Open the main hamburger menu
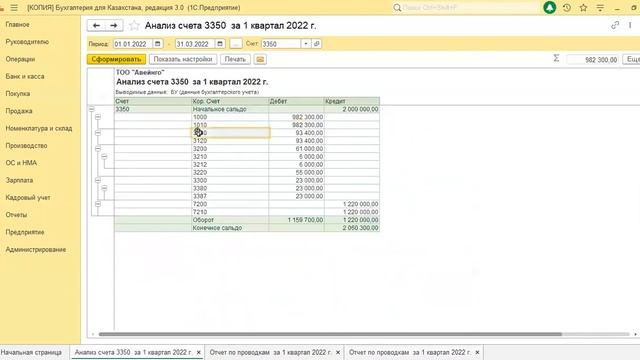Screen dimensions: 640x360 [14, 8]
